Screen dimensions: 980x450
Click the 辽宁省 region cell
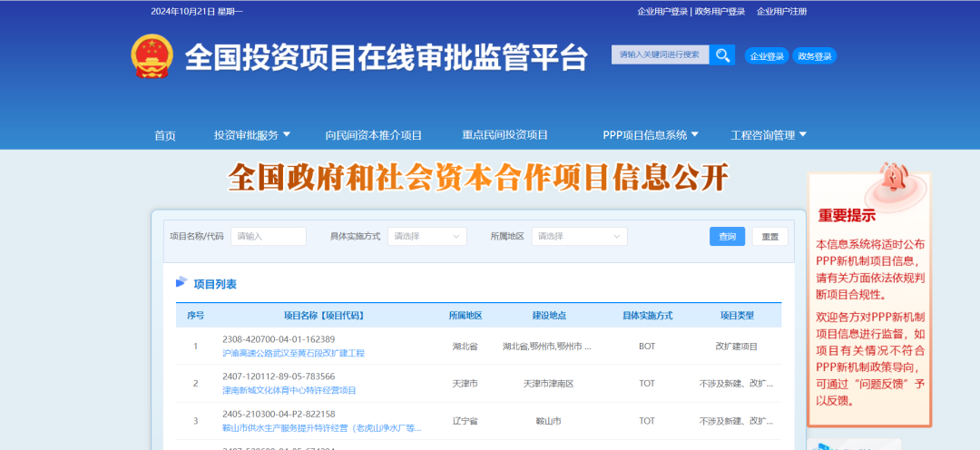pyautogui.click(x=465, y=421)
